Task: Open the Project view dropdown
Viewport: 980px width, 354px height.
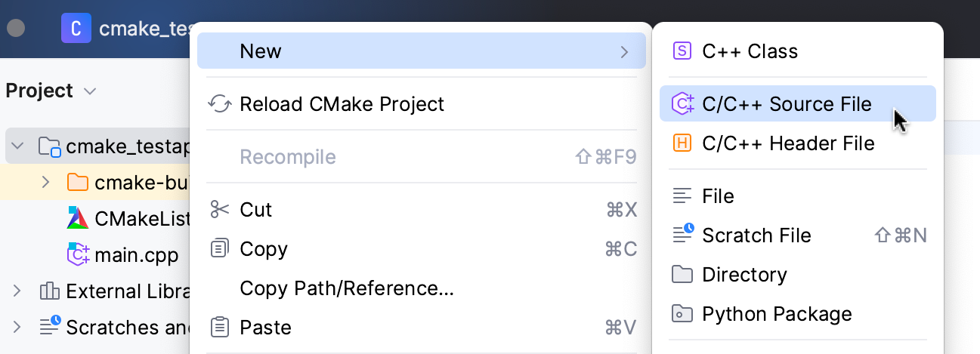Action: [90, 91]
